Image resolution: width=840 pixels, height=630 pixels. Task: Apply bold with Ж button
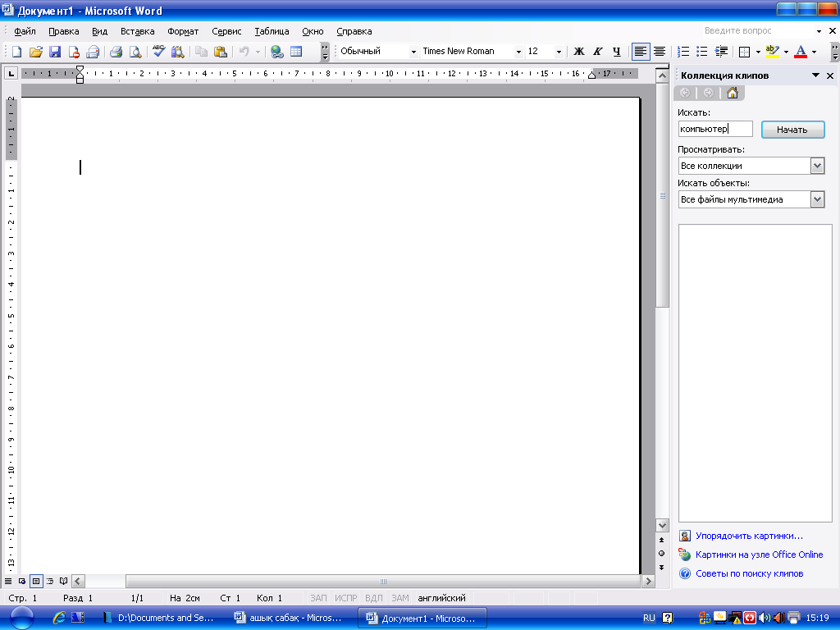coord(579,52)
